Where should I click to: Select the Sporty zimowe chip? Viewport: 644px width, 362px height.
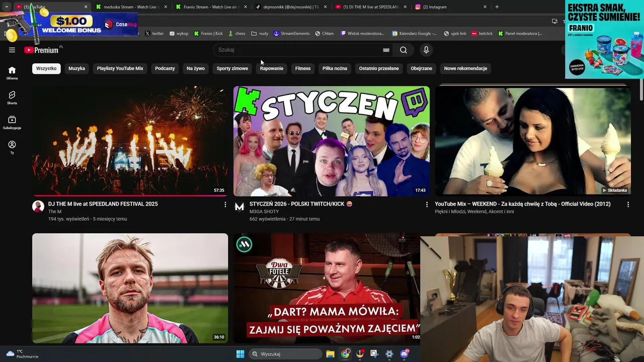point(232,68)
